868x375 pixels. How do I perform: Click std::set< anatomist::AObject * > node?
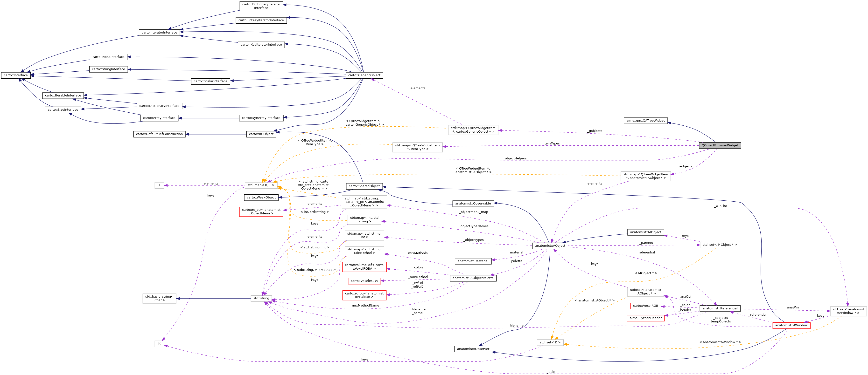pyautogui.click(x=646, y=292)
